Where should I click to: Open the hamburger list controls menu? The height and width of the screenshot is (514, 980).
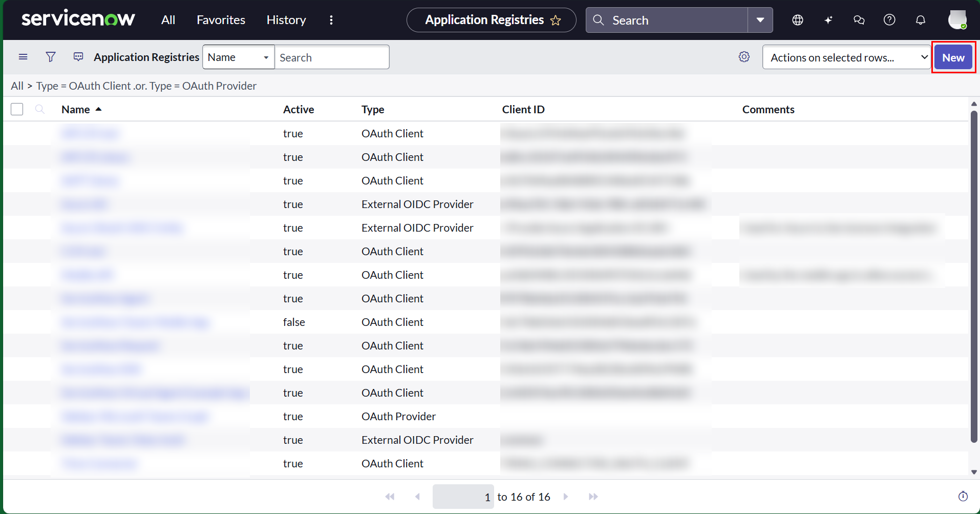click(23, 57)
